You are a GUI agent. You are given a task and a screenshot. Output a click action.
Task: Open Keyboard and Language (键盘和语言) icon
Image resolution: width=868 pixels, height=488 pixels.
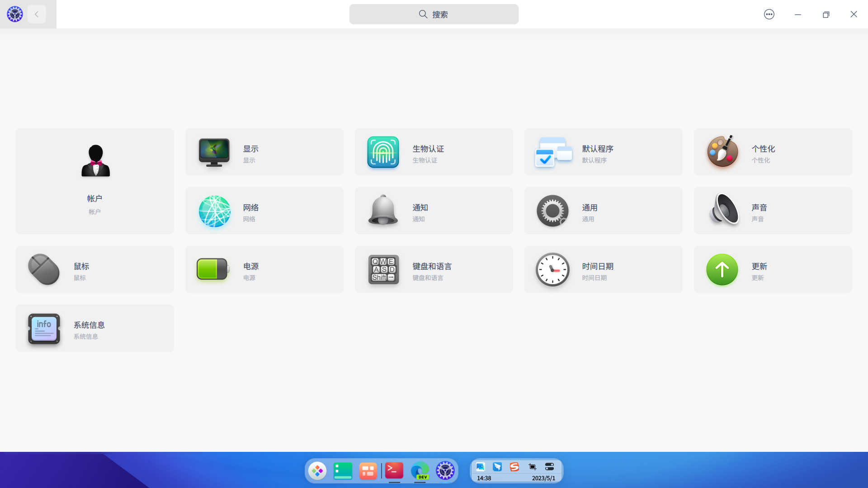coord(383,269)
